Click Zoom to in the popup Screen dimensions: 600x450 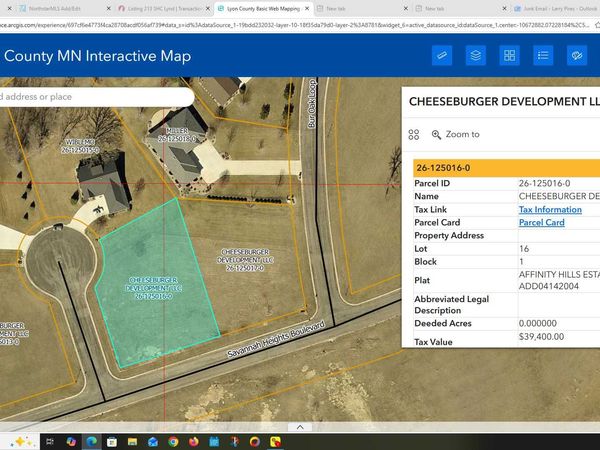click(x=455, y=134)
